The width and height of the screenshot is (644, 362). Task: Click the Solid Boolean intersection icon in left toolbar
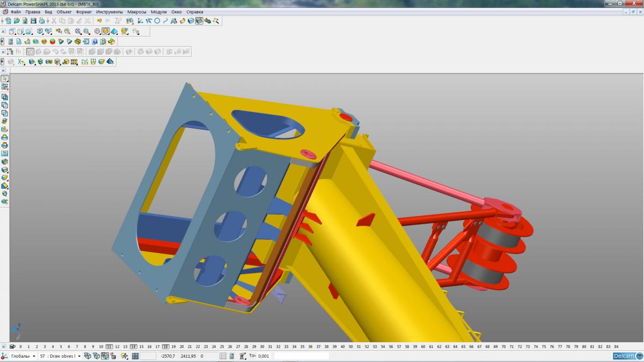click(5, 113)
